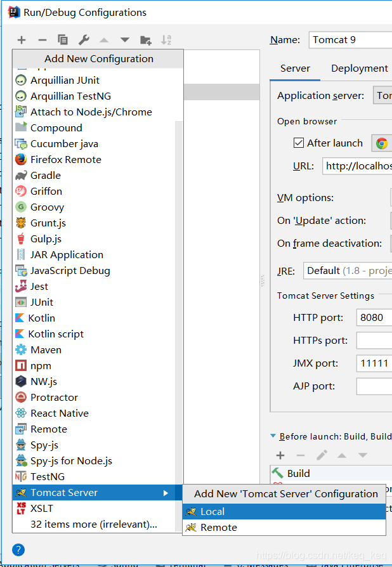Click the plus Add New Configuration toolbar icon
392x567 pixels.
pos(22,40)
